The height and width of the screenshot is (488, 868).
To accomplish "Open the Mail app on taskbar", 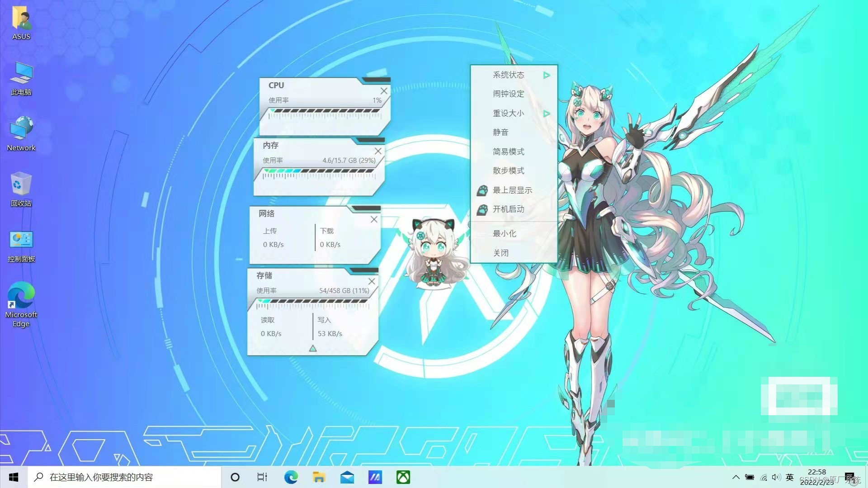I will click(347, 477).
